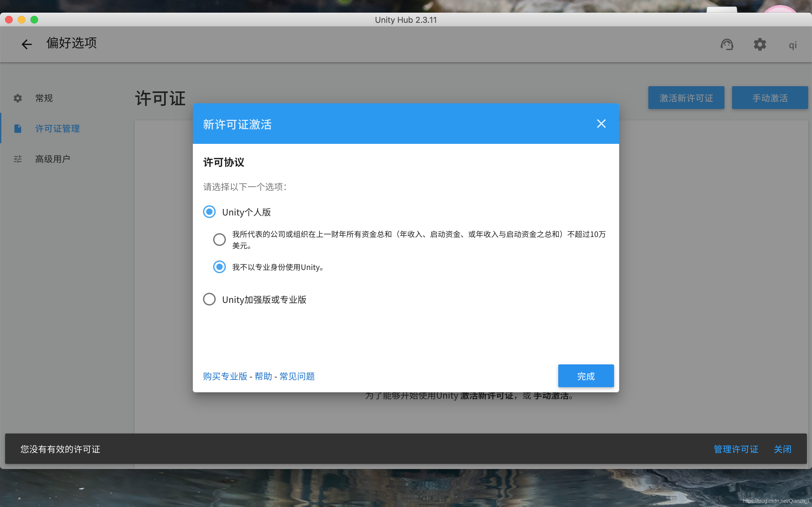Viewport: 812px width, 507px height.
Task: Click the back arrow to leave 偏好选项
Action: pyautogui.click(x=26, y=44)
